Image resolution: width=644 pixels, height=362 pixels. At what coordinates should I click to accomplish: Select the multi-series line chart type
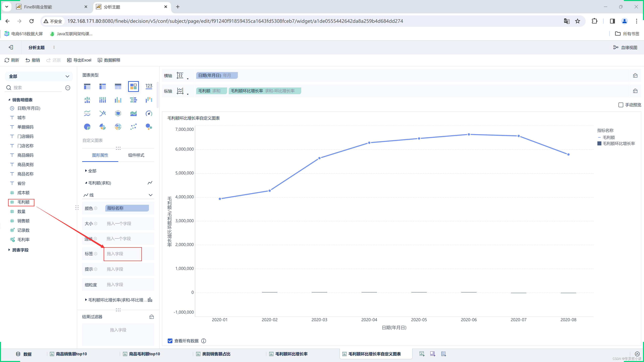coord(102,113)
